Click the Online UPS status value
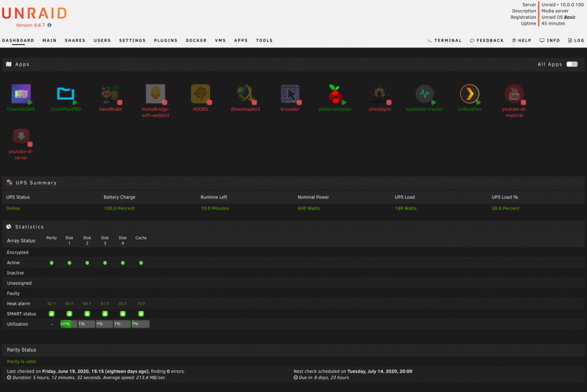The width and height of the screenshot is (587, 392). pos(13,208)
